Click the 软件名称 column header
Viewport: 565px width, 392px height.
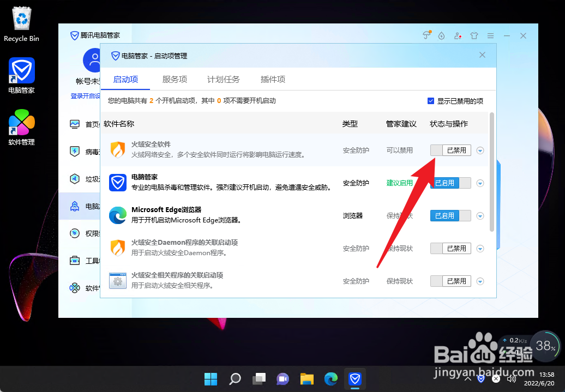119,124
